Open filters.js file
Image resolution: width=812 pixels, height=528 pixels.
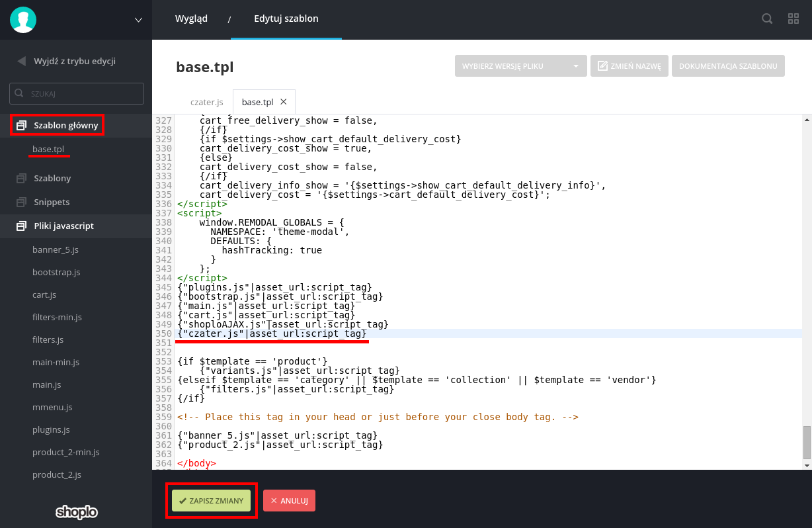48,339
